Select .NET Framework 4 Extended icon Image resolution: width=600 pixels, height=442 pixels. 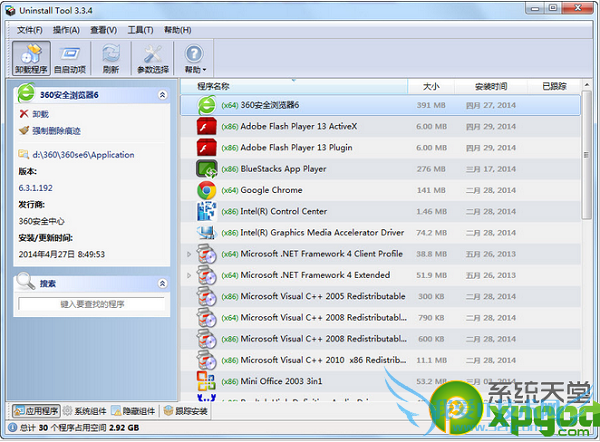207,275
